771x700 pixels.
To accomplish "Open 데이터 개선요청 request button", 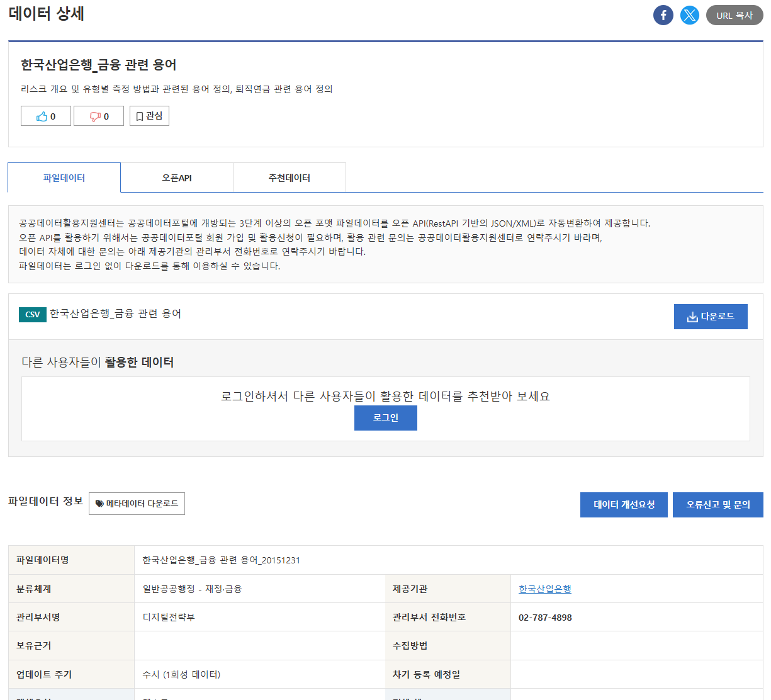I will [624, 505].
